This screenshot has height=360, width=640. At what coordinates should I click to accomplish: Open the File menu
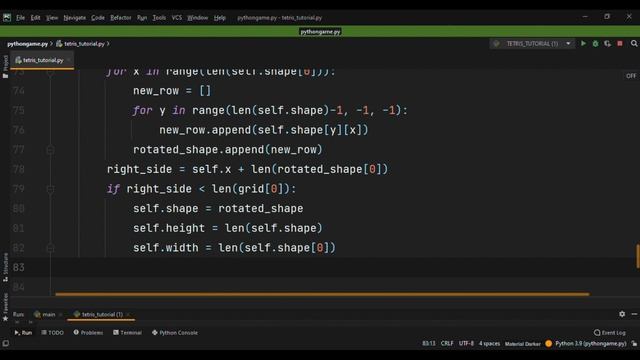[20, 18]
